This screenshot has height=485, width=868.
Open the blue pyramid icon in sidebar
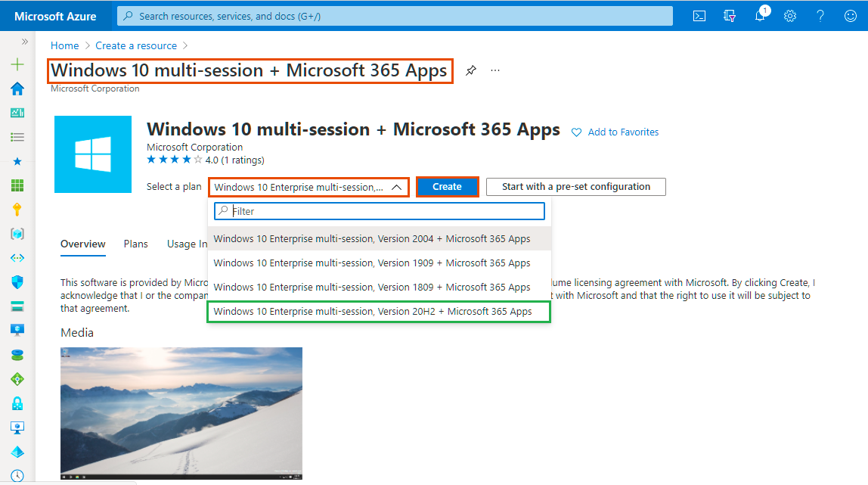(x=17, y=452)
